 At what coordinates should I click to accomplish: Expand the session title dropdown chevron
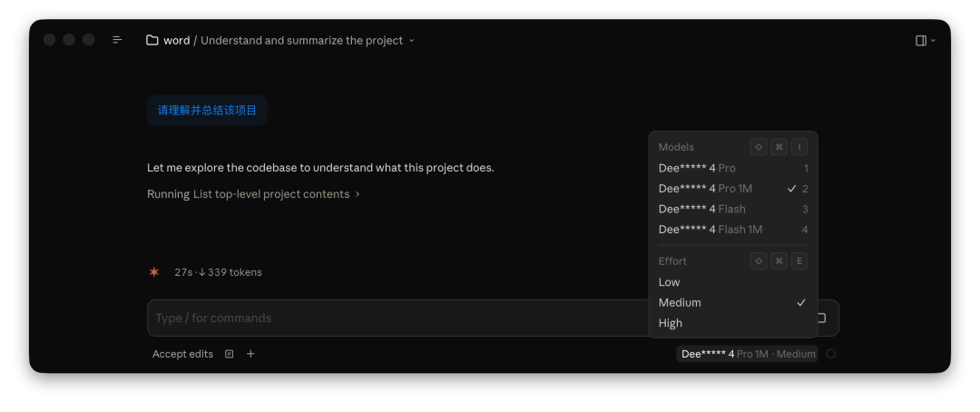(x=412, y=41)
